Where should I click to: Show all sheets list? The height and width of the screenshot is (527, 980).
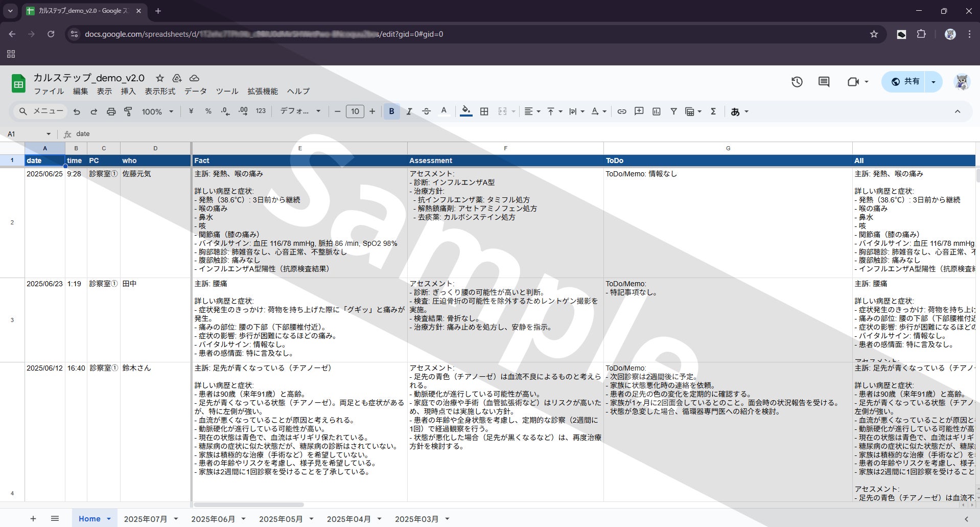[x=55, y=519]
